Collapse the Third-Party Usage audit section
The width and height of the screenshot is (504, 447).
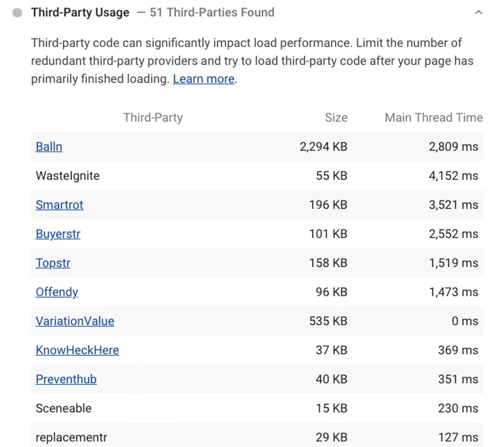click(x=478, y=13)
